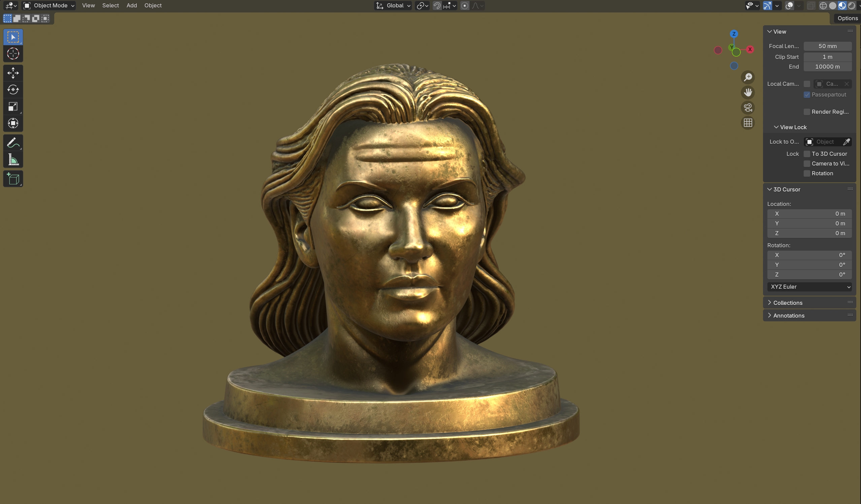861x504 pixels.
Task: Toggle the Rotation lock checkbox
Action: (807, 174)
